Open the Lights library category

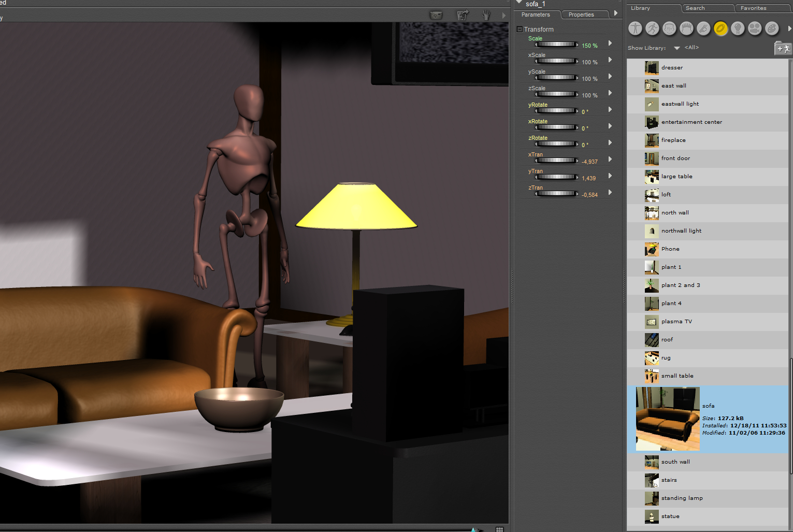[x=738, y=28]
